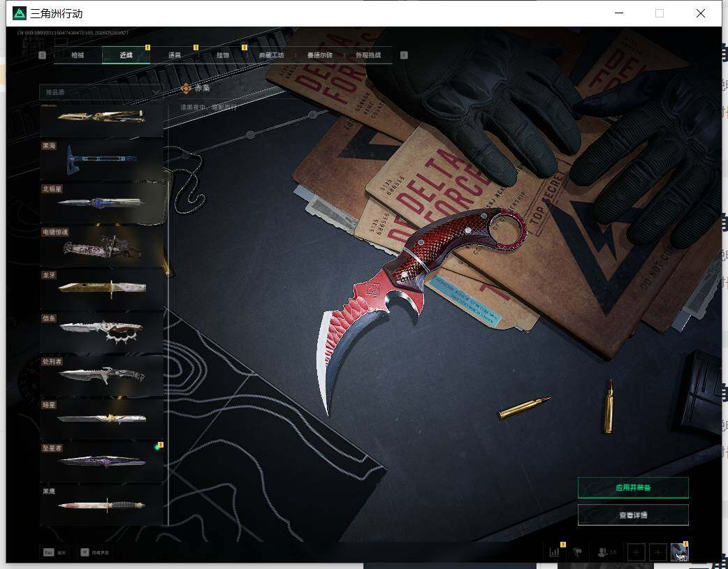The image size is (728, 569).
Task: Click the second plus squad slot
Action: pyautogui.click(x=657, y=552)
